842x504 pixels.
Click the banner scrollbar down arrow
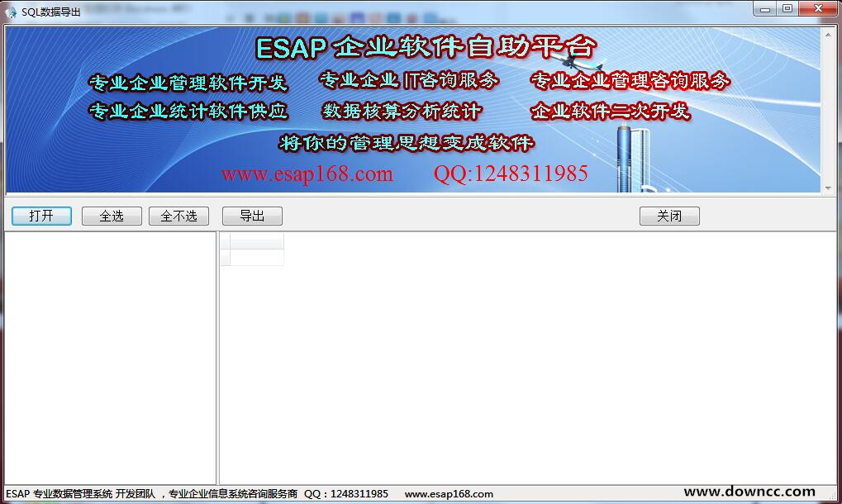point(829,188)
